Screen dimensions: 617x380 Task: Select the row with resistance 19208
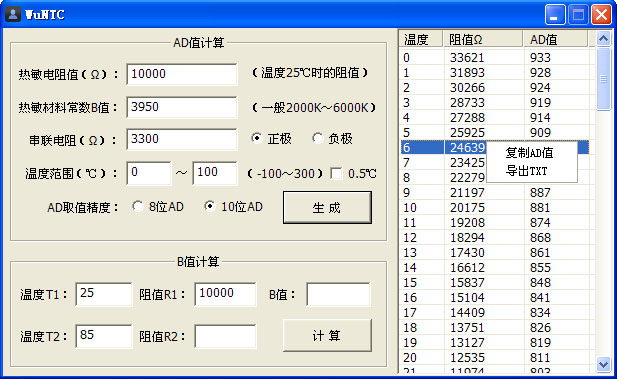click(495, 222)
